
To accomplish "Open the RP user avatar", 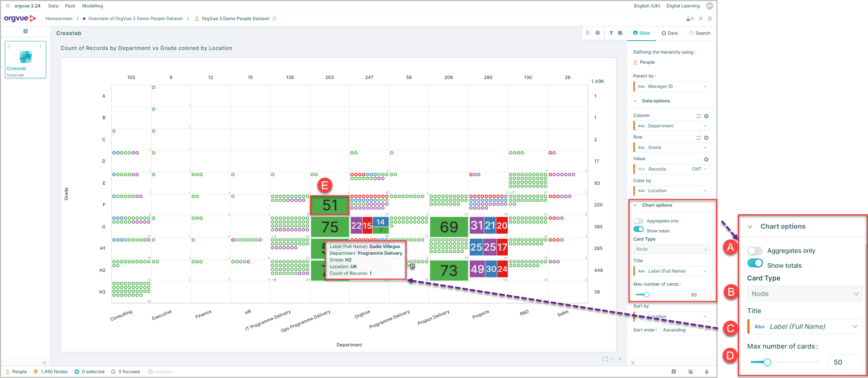I will coord(710,6).
